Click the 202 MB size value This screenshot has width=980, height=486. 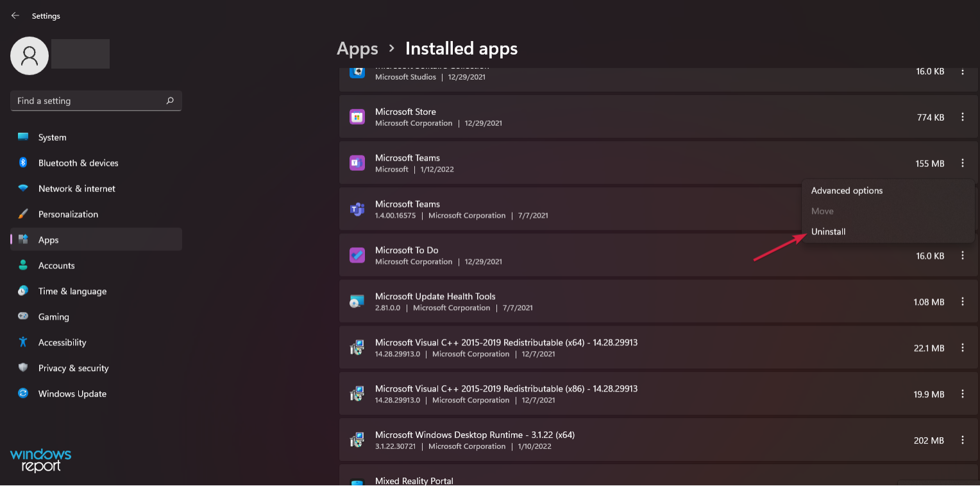click(x=929, y=440)
